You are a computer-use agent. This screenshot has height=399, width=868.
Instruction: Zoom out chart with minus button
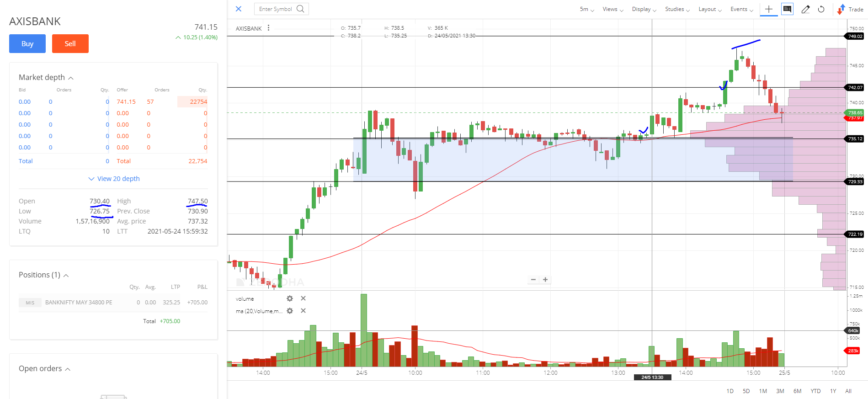tap(533, 279)
